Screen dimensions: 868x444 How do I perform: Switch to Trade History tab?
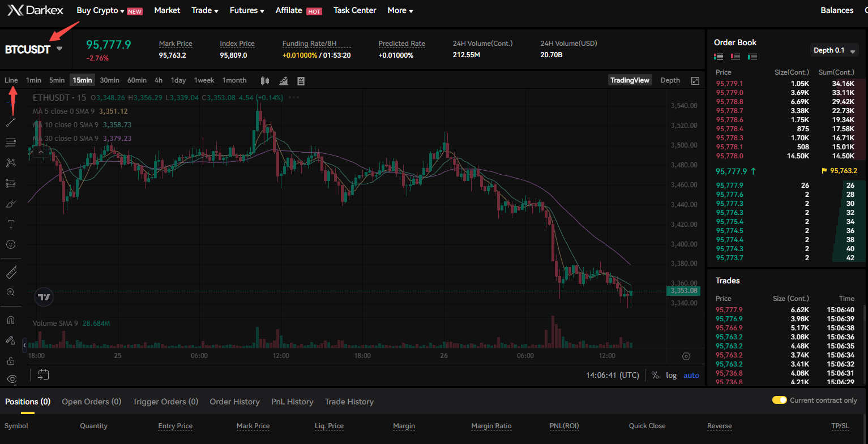tap(349, 402)
